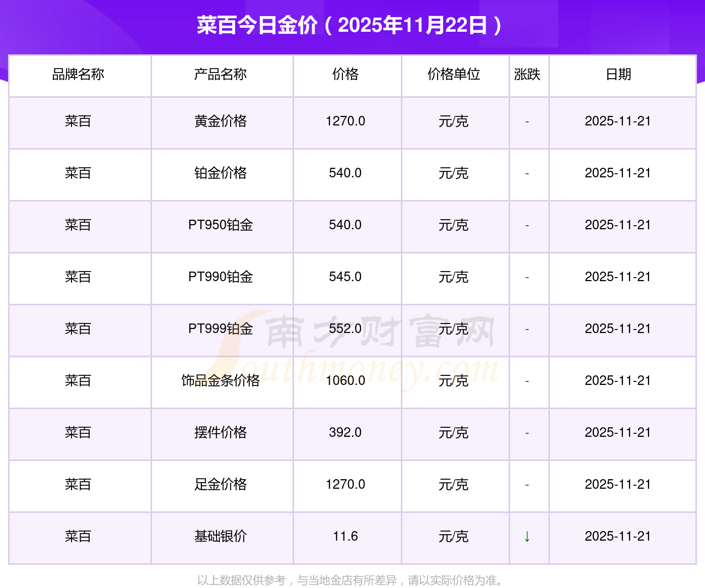The image size is (705, 588).
Task: Select the 涨跌 dash in the 摆件价格 row
Action: click(527, 433)
